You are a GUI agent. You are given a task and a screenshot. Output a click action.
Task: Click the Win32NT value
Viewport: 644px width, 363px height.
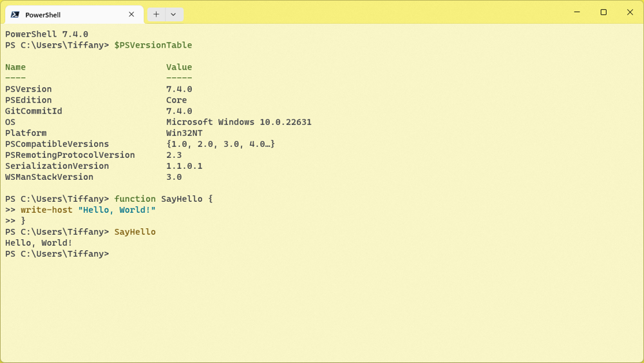184,133
